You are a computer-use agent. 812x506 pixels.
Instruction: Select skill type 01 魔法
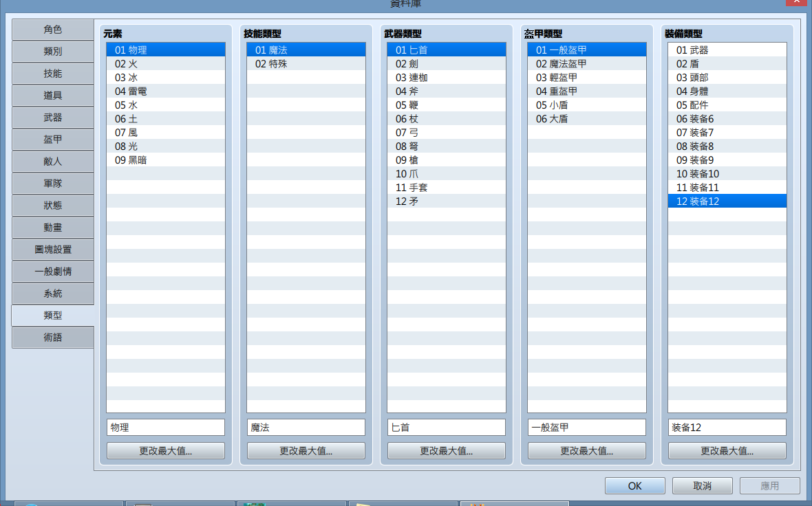point(306,49)
